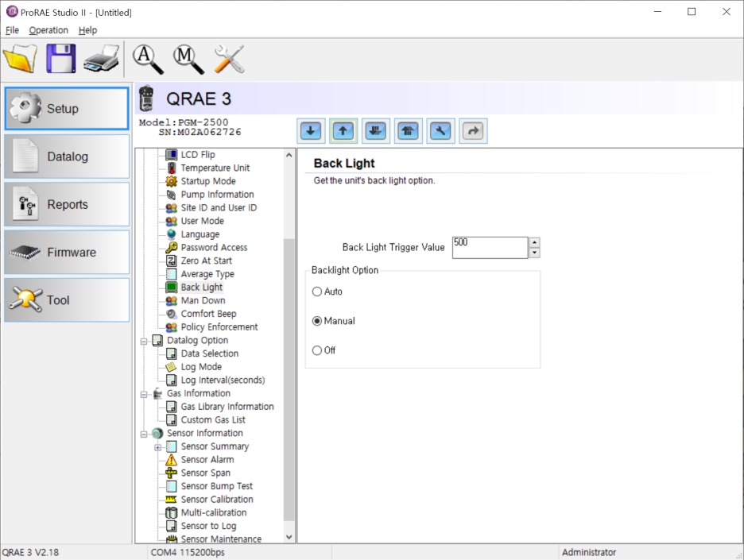Viewport: 744px width, 560px height.
Task: Collapse the Datalog Option tree node
Action: [144, 342]
